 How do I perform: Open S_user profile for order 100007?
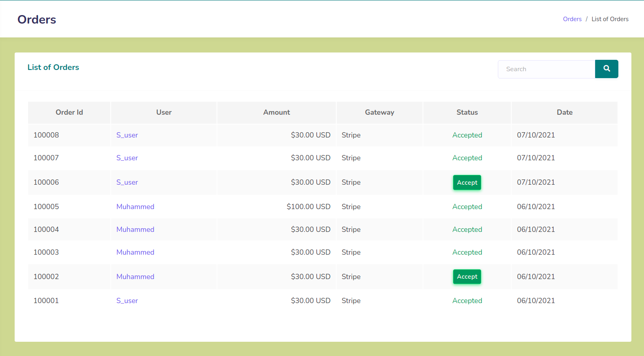[127, 158]
